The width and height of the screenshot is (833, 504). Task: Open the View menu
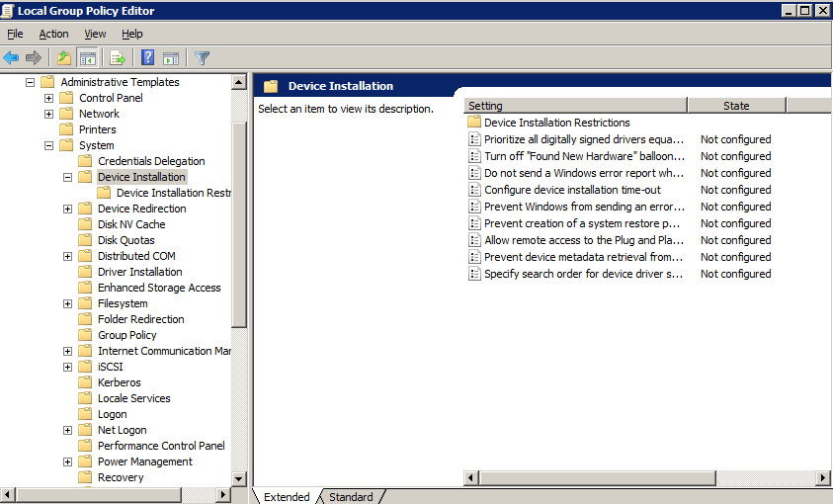coord(95,34)
